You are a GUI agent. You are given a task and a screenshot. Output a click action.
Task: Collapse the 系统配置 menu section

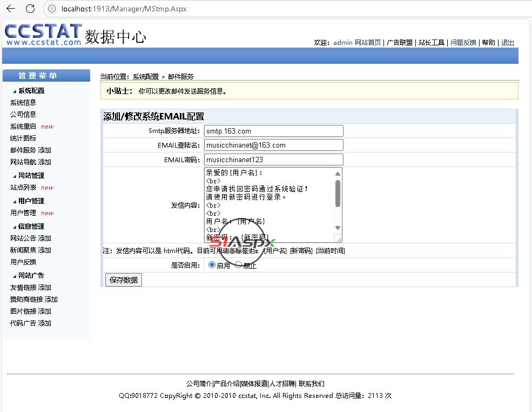15,91
